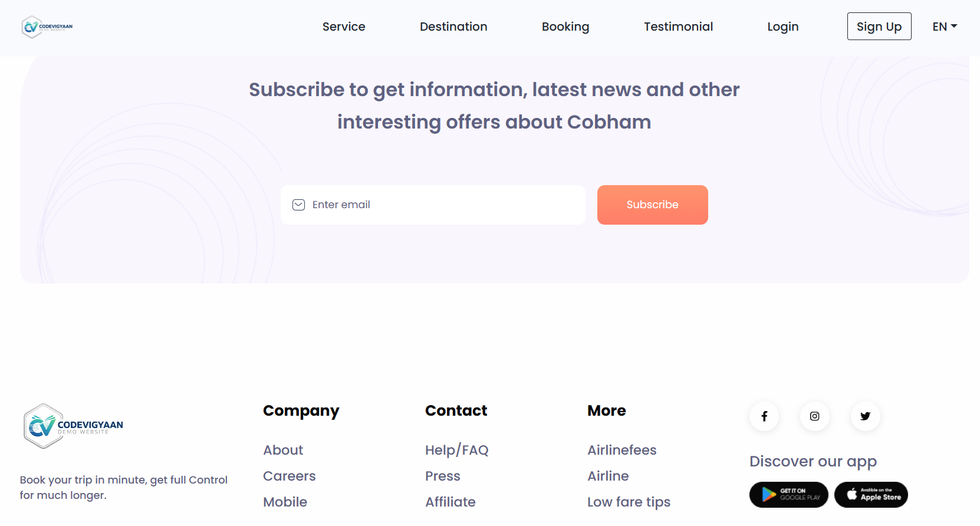Open the Login link
Viewport: 980px width, 526px height.
(x=782, y=27)
